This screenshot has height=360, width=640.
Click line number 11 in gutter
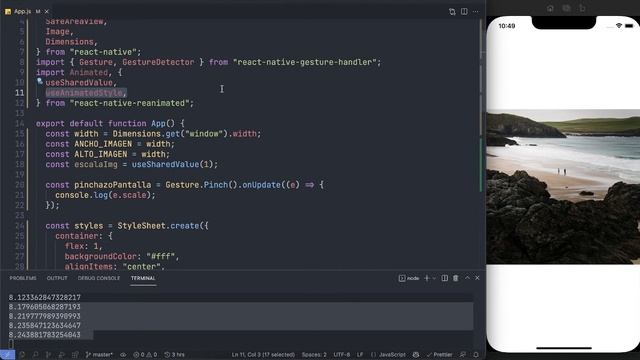[19, 93]
